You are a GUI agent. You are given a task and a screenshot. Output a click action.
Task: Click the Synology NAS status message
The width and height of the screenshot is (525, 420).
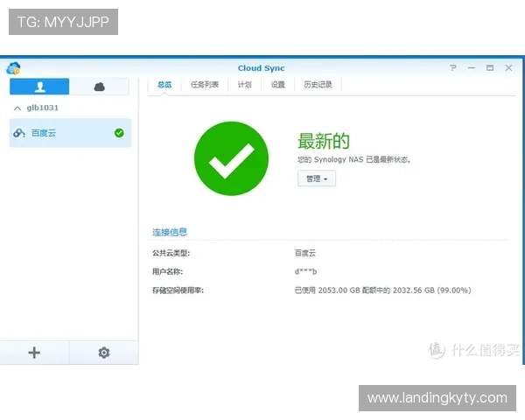[354, 160]
